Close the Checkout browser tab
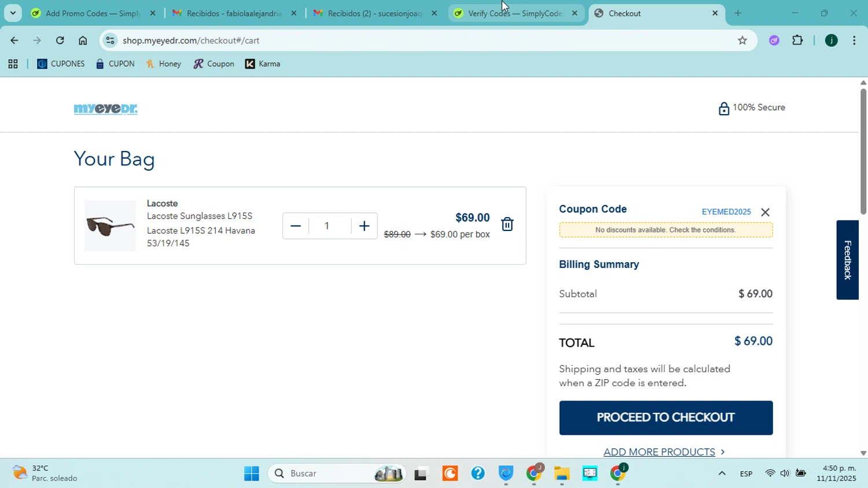Screen dimensions: 868x488 coord(715,13)
